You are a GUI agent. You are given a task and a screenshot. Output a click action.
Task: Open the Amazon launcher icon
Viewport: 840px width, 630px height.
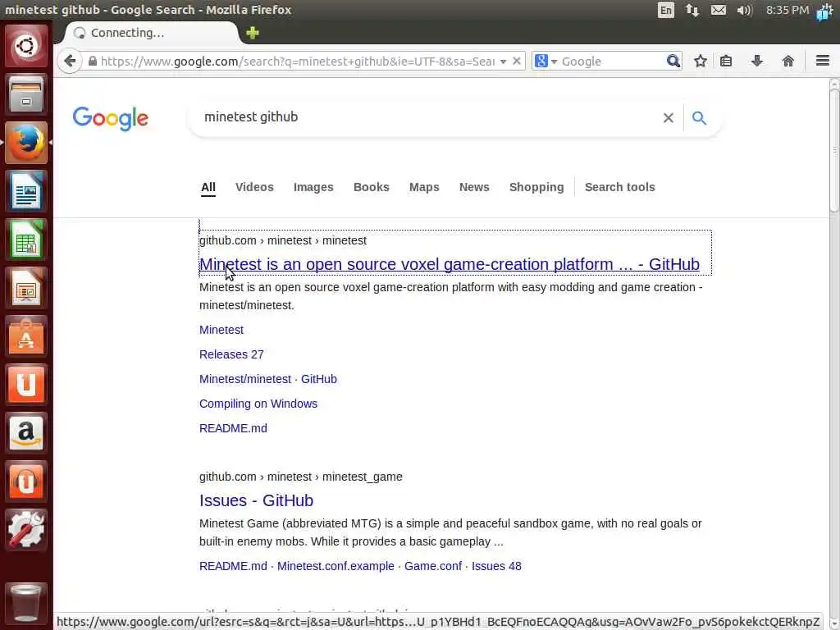pos(25,432)
